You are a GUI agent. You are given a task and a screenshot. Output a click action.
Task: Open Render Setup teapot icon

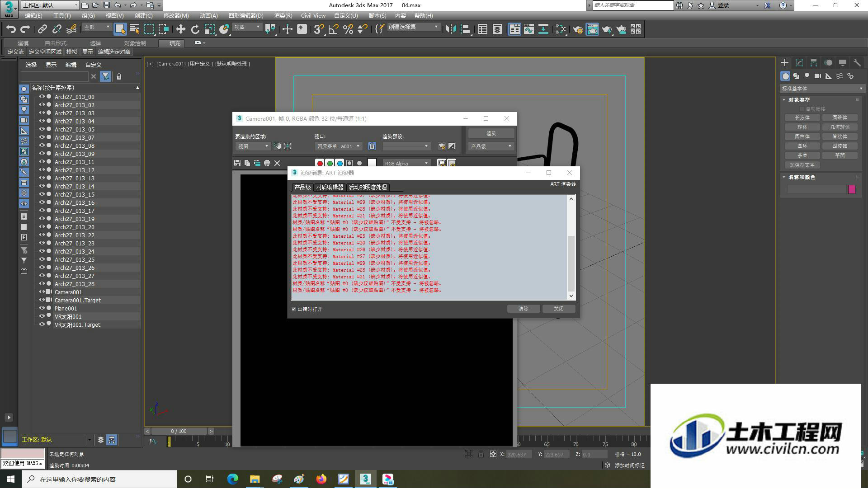[578, 29]
